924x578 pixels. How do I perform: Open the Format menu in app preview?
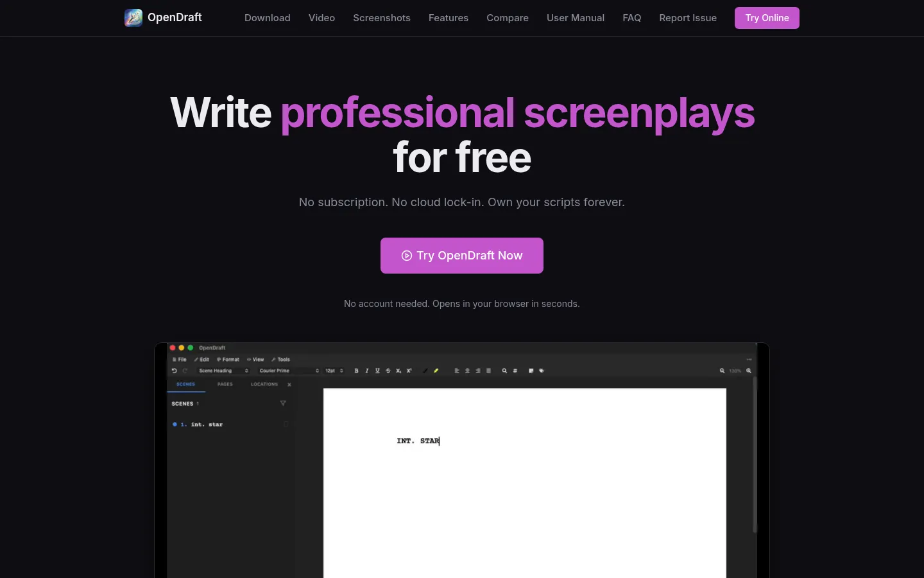click(x=228, y=360)
